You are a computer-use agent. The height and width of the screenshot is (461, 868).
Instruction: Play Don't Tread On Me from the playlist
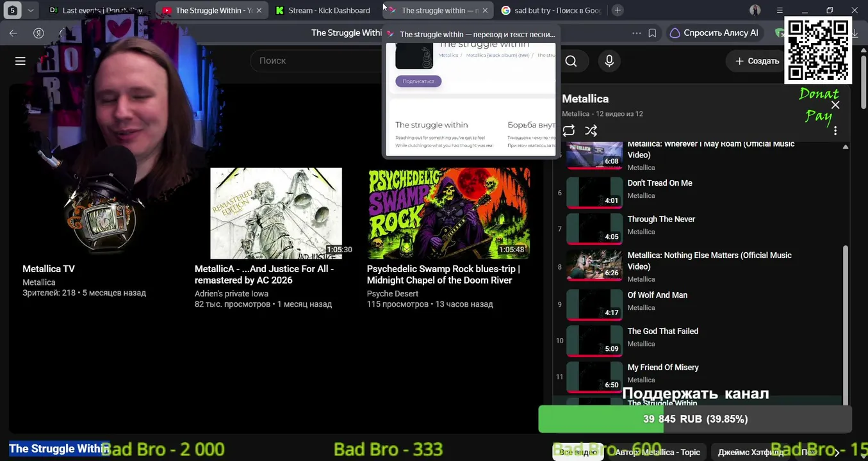[698, 192]
